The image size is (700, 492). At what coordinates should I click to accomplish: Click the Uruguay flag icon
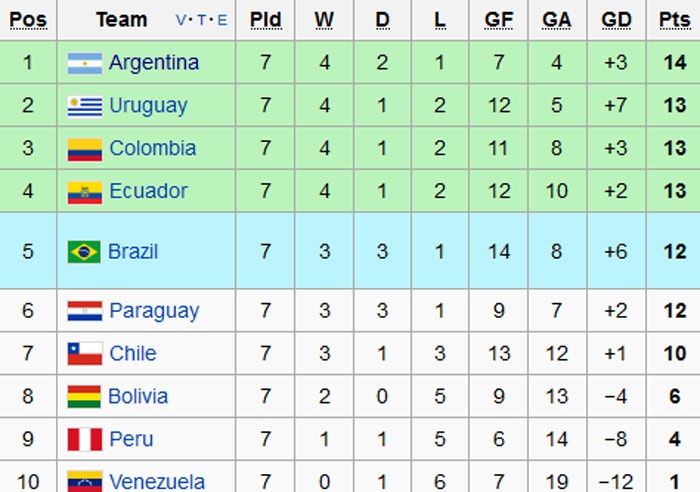click(84, 106)
